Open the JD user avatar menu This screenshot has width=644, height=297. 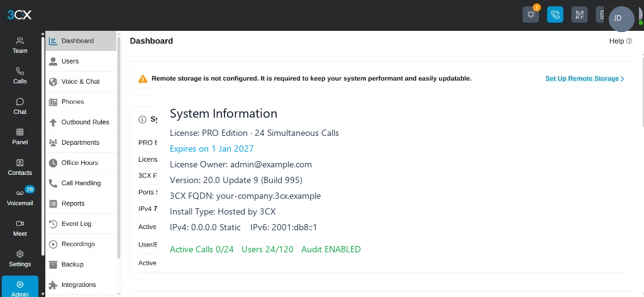621,18
